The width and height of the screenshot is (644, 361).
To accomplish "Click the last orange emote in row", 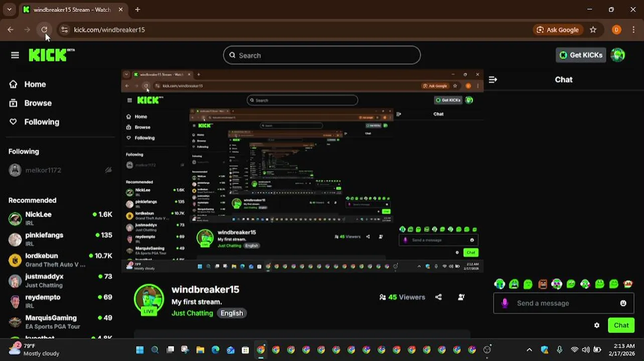I will point(628,284).
